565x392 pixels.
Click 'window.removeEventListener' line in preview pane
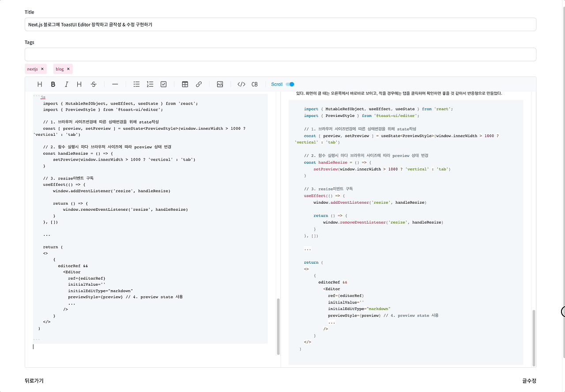coord(383,222)
